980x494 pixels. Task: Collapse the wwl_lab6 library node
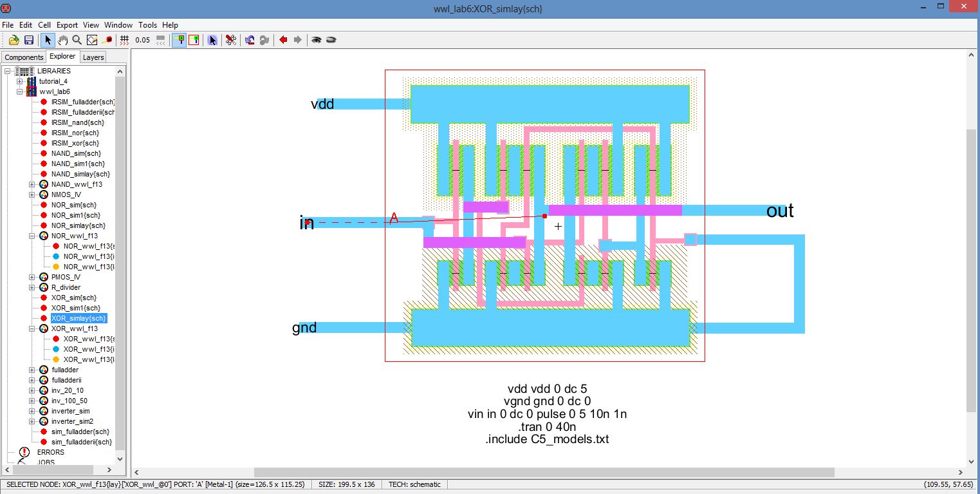20,91
